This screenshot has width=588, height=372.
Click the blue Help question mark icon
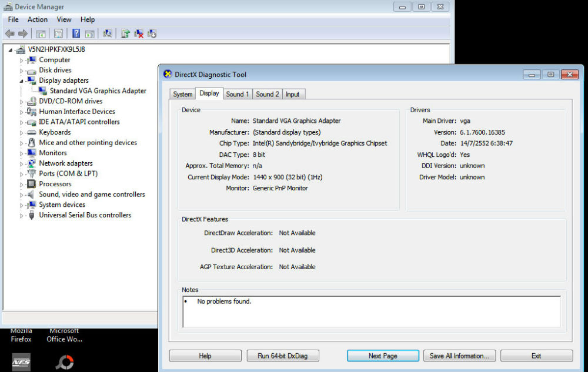(x=76, y=34)
